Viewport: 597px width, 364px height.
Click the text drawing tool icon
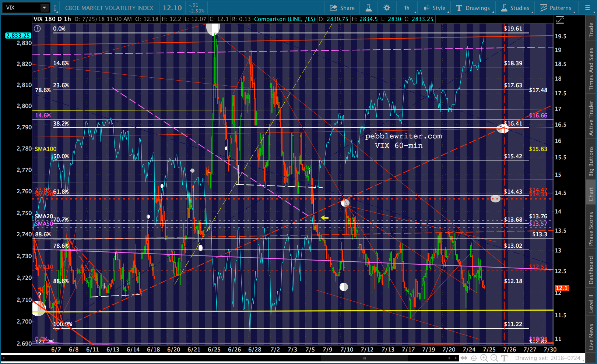tap(505, 358)
